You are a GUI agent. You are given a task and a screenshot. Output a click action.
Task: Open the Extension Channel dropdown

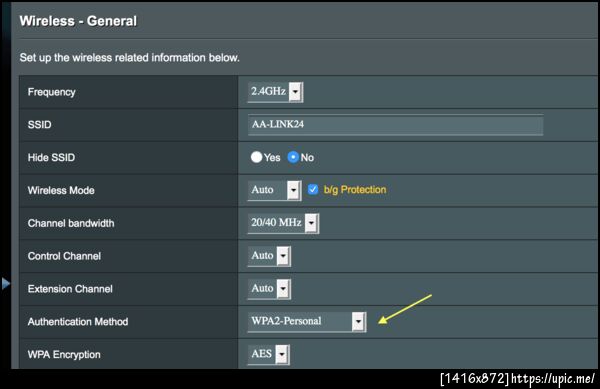tap(269, 289)
